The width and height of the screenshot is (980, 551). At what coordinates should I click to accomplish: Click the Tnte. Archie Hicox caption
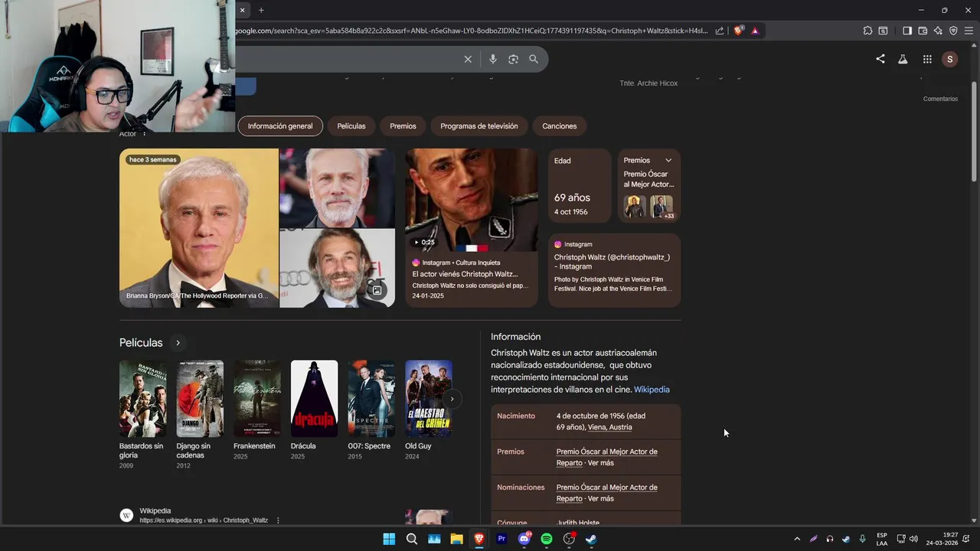pos(648,83)
